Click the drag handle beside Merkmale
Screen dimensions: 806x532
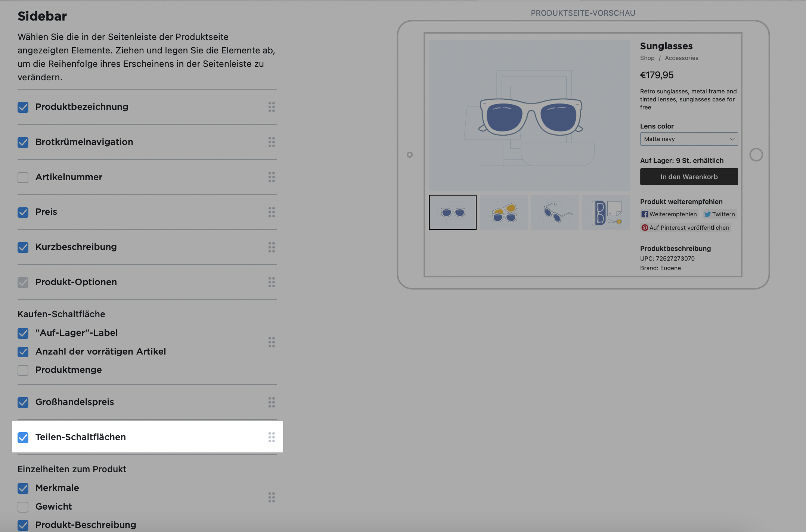[272, 497]
